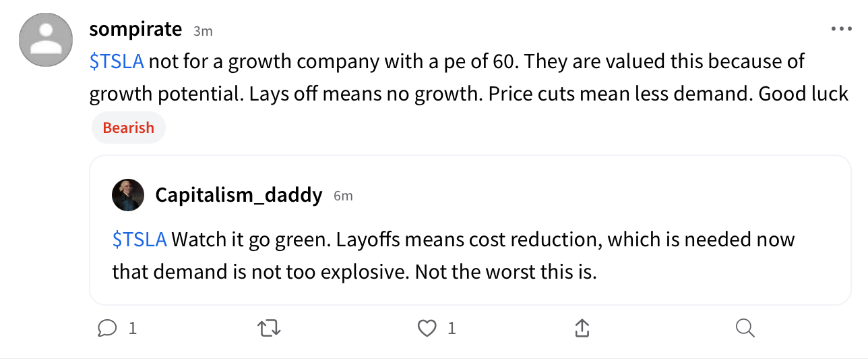Click the 3m timestamp on the post
This screenshot has height=359, width=868.
pyautogui.click(x=203, y=30)
